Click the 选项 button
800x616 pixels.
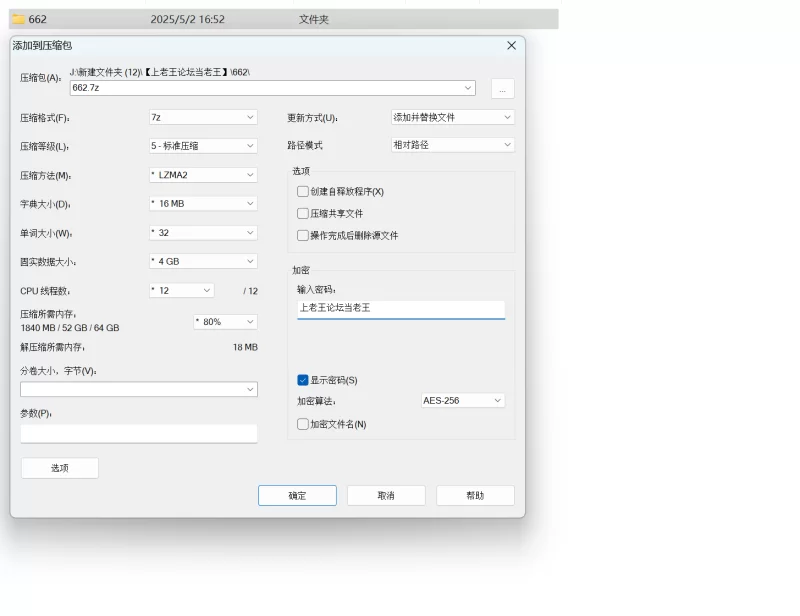tap(60, 468)
